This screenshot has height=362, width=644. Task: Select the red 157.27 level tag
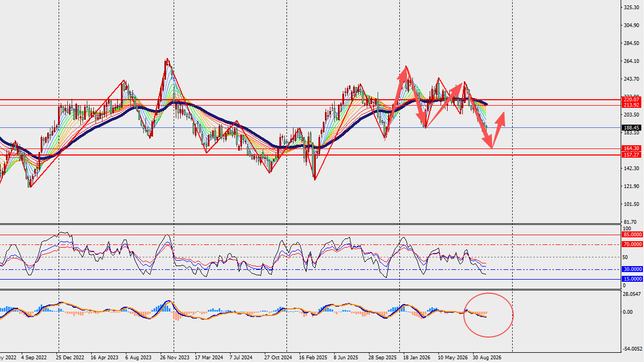(x=632, y=155)
